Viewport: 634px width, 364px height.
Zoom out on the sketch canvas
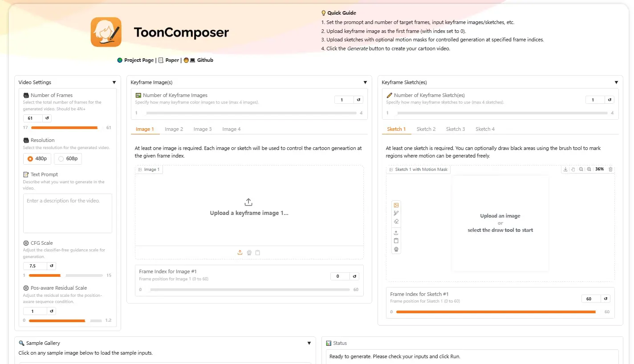(x=581, y=170)
